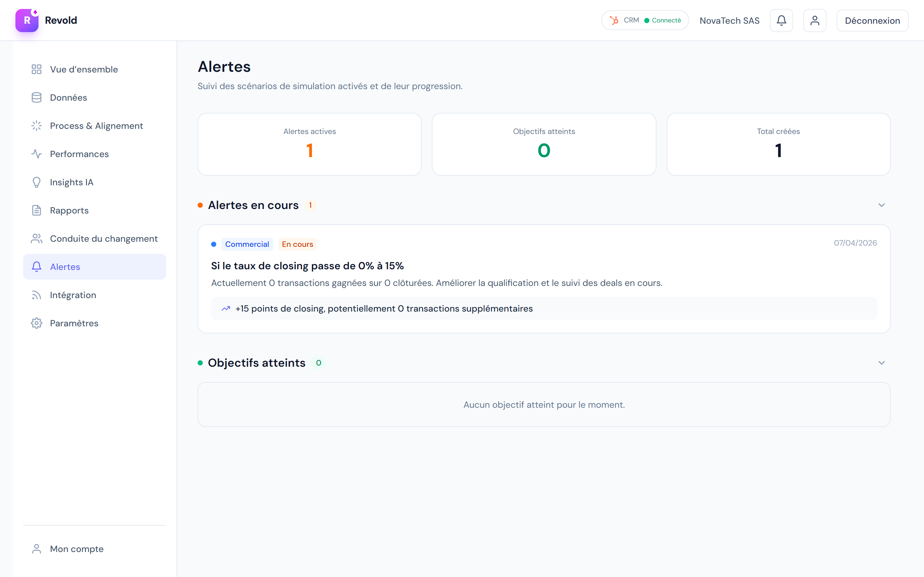This screenshot has height=577, width=924.
Task: Click the Paramètres gear icon
Action: pyautogui.click(x=36, y=323)
